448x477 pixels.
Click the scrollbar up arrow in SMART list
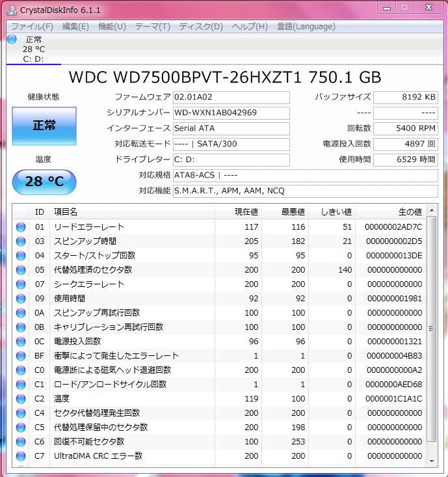pos(432,210)
